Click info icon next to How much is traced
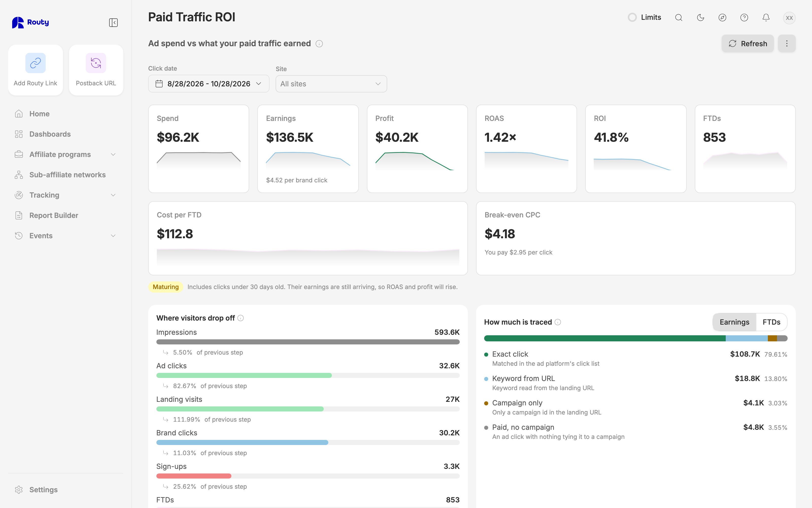The height and width of the screenshot is (508, 812). point(558,322)
